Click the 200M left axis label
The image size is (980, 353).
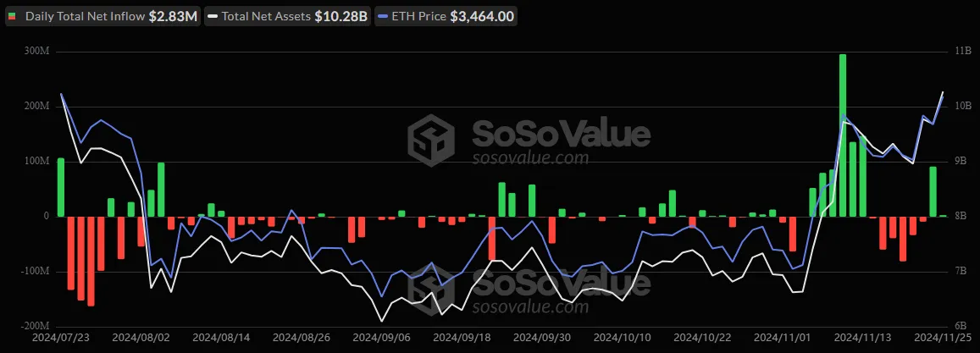pyautogui.click(x=38, y=107)
